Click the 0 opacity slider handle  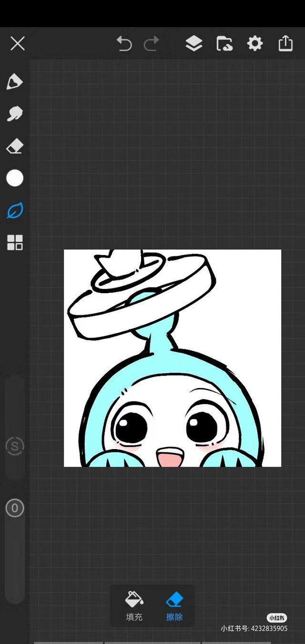coord(15,508)
